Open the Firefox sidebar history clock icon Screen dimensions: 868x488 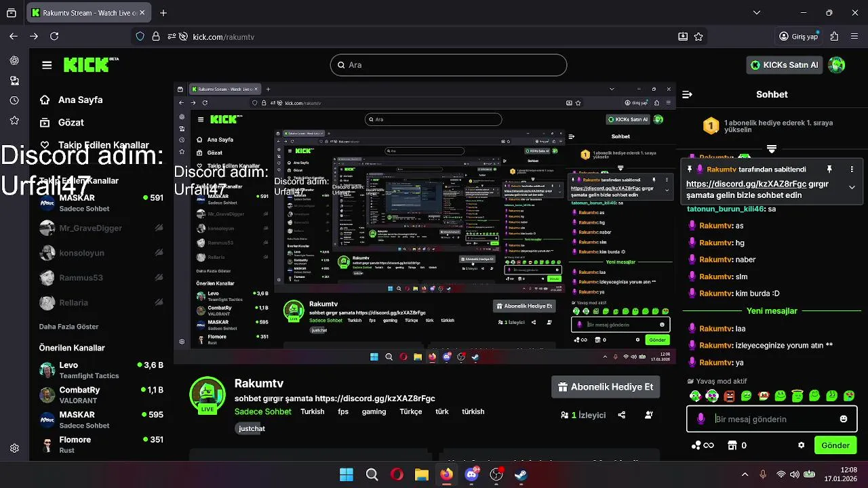14,100
